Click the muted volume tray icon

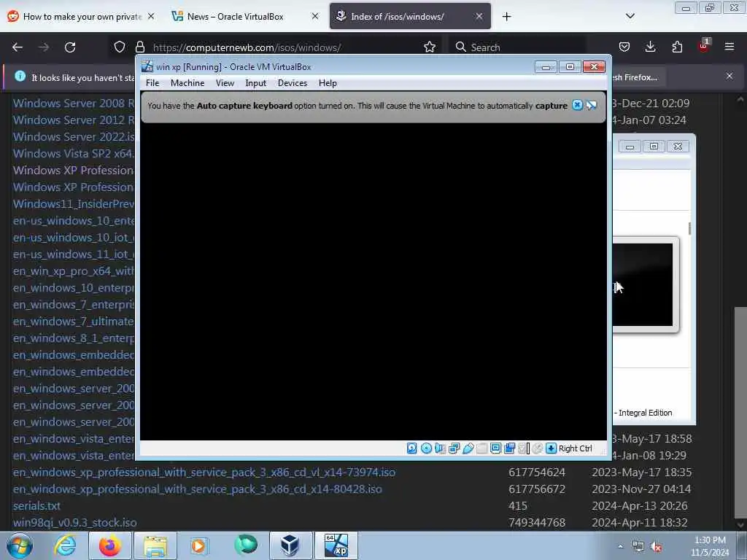click(657, 547)
